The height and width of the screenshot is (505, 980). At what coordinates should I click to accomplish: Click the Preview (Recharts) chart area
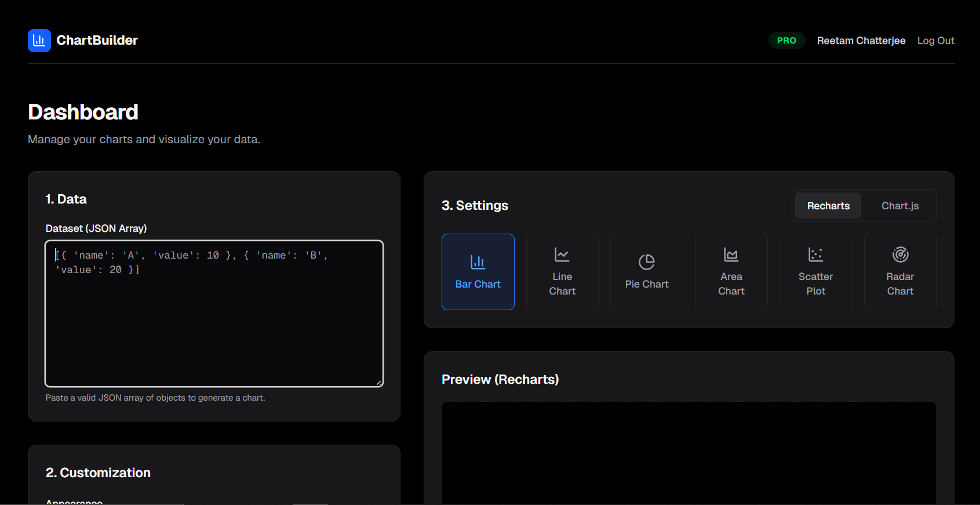coord(689,453)
